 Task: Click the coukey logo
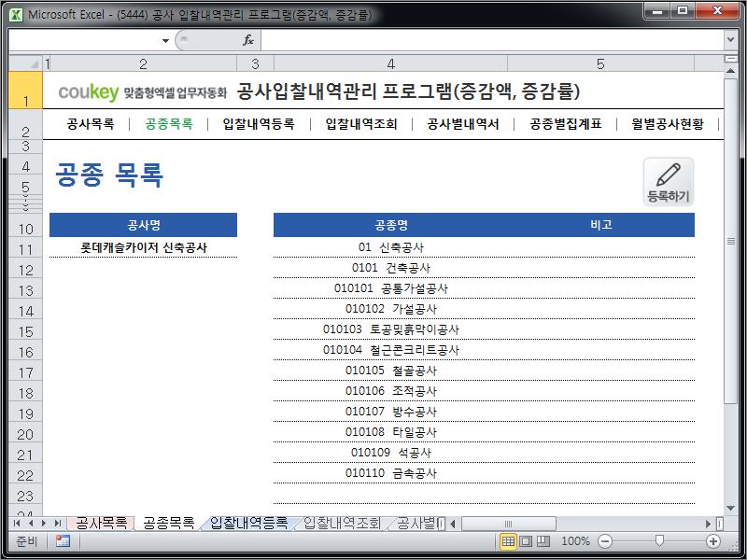[x=89, y=91]
